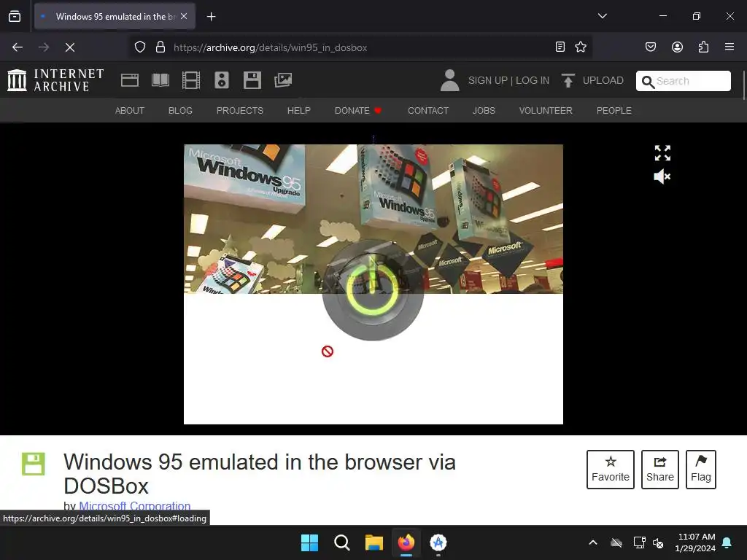Toggle reader view icon

[x=560, y=47]
